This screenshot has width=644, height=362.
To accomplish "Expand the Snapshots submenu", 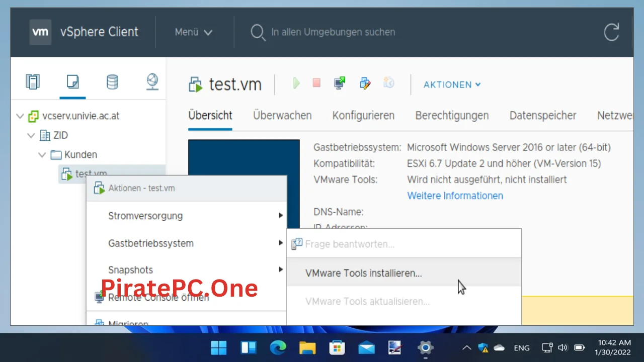I will tap(186, 270).
